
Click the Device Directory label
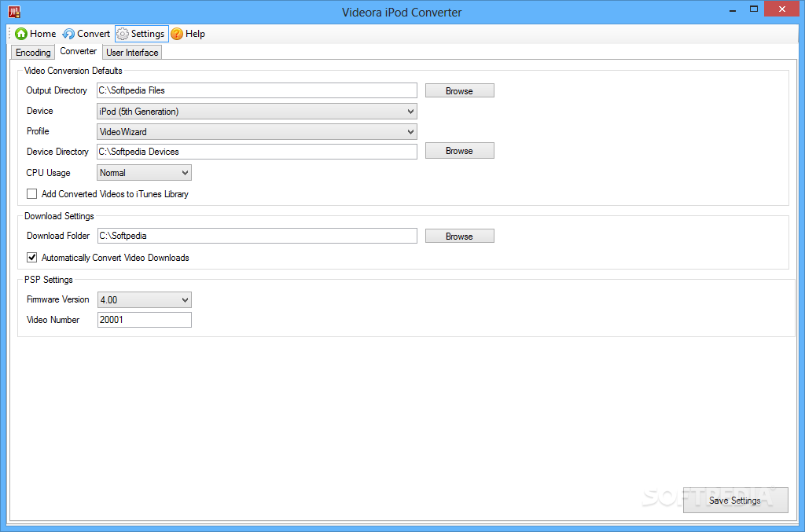click(57, 152)
